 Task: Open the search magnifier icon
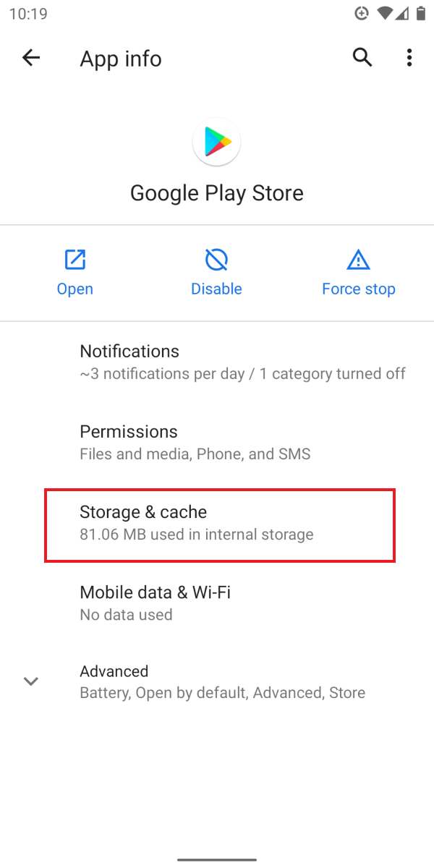362,58
